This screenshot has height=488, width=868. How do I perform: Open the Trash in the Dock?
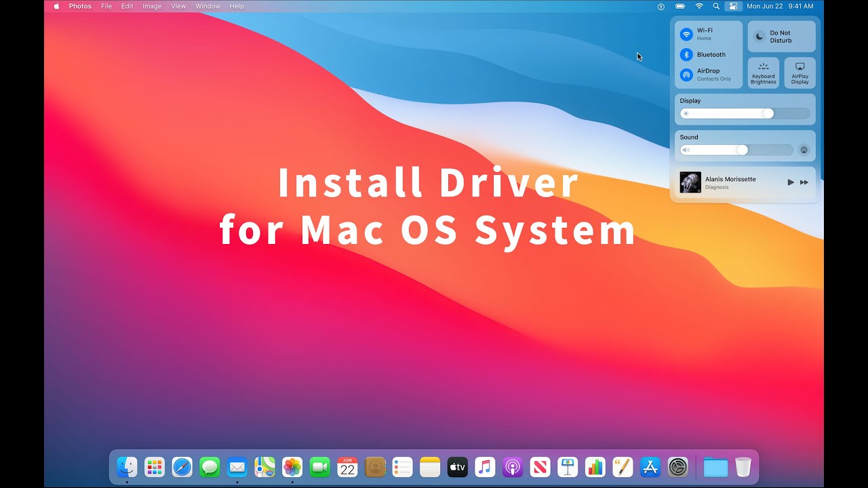point(743,467)
